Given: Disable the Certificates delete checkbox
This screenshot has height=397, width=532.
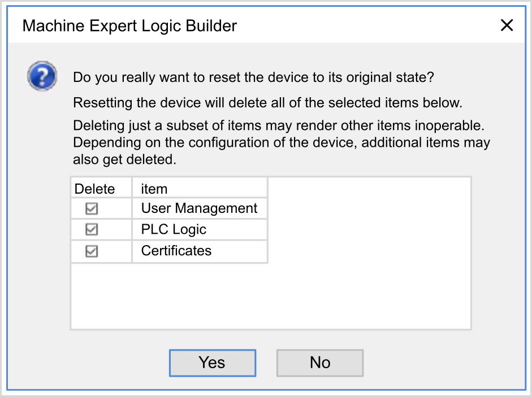Looking at the screenshot, I should tap(92, 251).
